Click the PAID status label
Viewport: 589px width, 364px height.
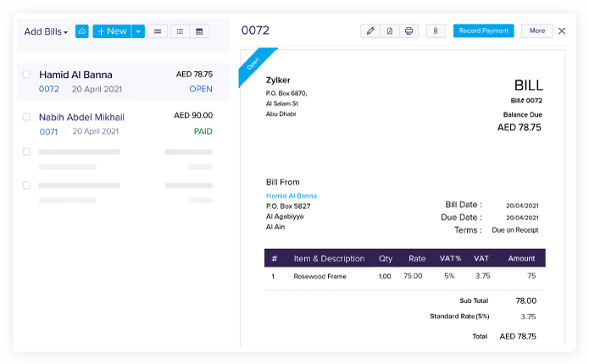(203, 131)
